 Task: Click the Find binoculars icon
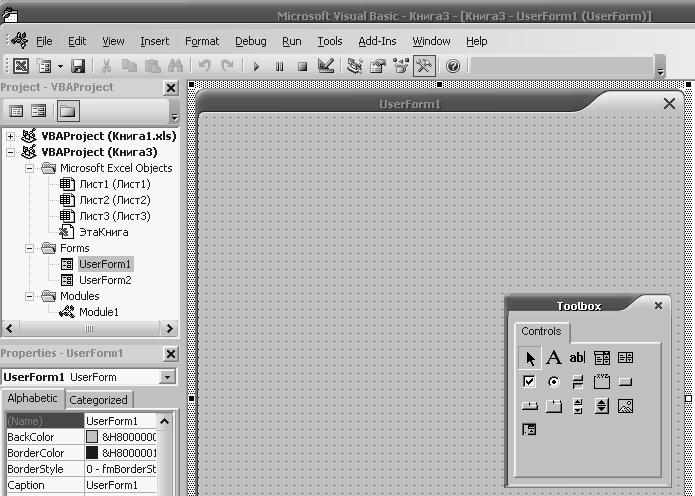tap(176, 66)
